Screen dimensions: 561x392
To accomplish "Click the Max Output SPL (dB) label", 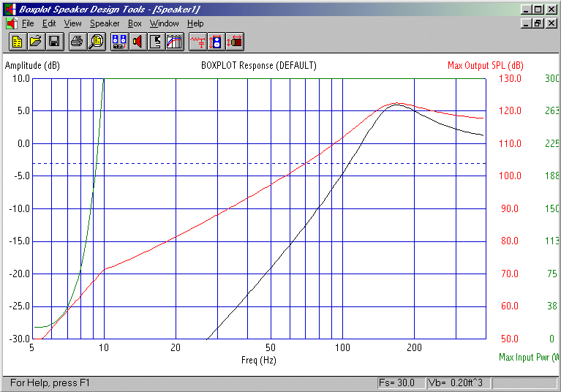I will pyautogui.click(x=486, y=65).
